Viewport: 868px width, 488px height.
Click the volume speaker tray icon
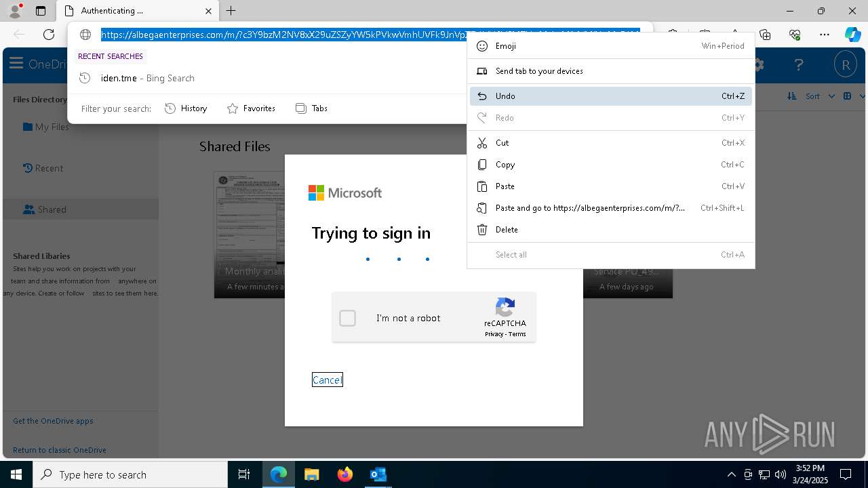pos(781,474)
